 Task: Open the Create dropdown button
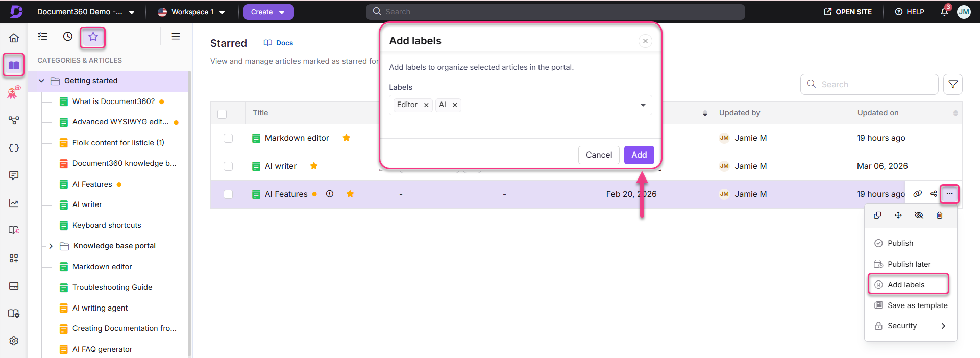[268, 12]
